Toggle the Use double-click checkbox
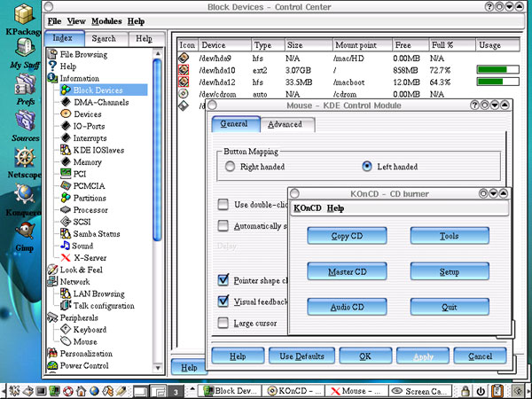Image resolution: width=532 pixels, height=399 pixels. point(223,205)
